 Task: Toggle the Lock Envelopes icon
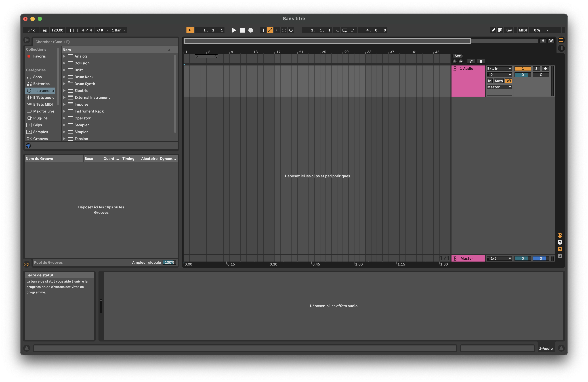tap(481, 61)
